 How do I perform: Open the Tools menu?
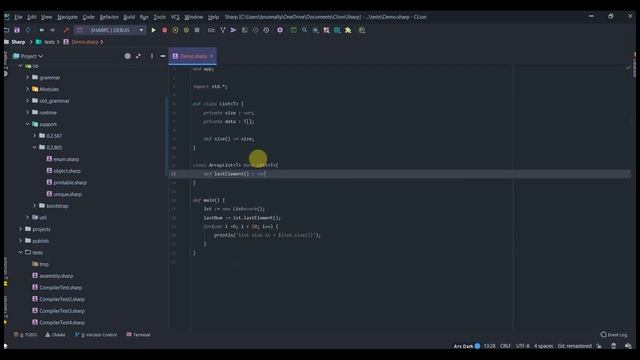(x=160, y=17)
